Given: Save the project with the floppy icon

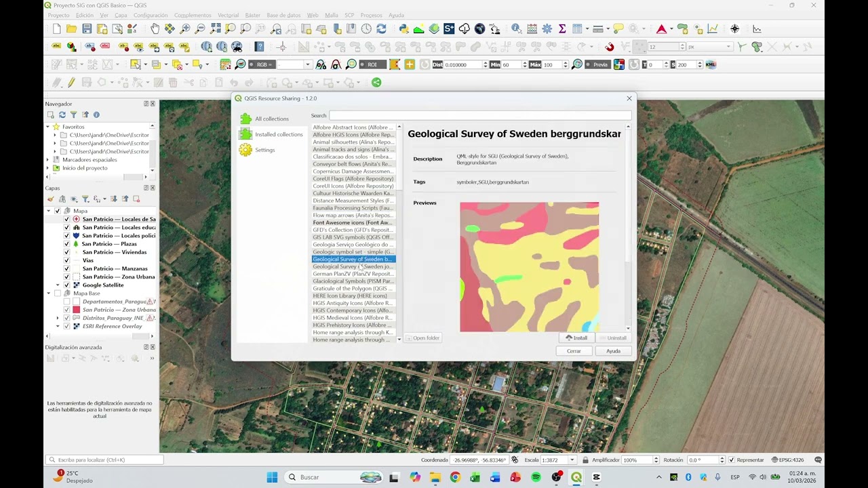Looking at the screenshot, I should coord(87,28).
